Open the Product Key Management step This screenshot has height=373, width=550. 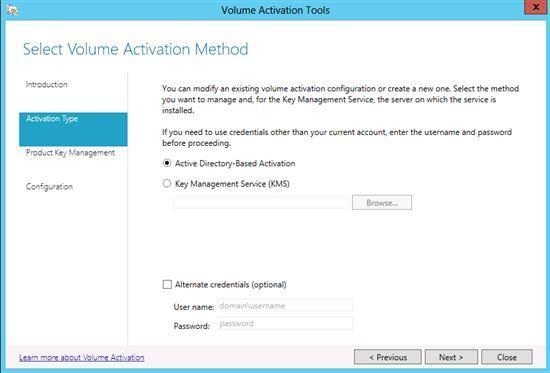(70, 153)
